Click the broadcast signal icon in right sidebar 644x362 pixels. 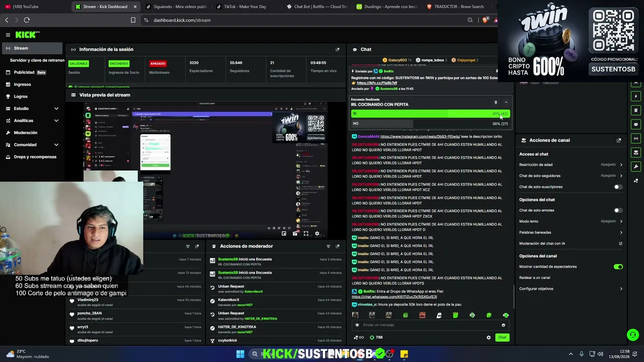(x=636, y=138)
